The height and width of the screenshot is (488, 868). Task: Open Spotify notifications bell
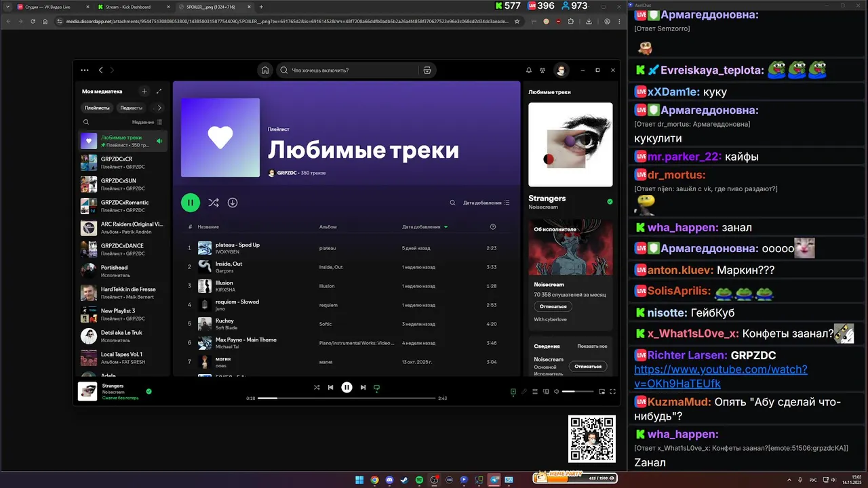click(x=529, y=70)
